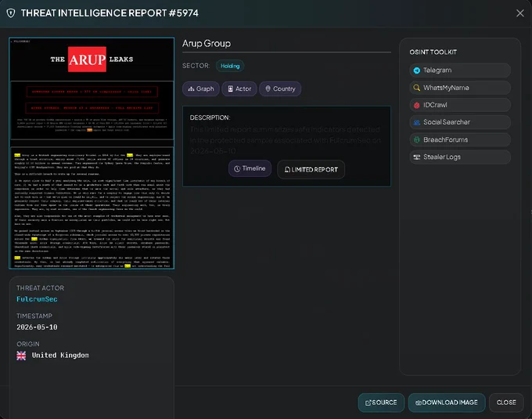Click the Holding sector tag
Screen dimensions: 532x419
(x=230, y=66)
